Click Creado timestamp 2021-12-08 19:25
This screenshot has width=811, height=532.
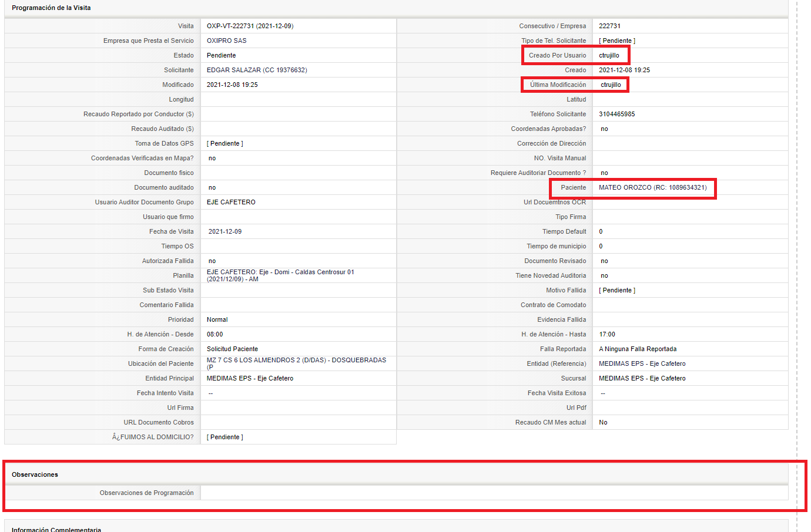[x=624, y=70]
